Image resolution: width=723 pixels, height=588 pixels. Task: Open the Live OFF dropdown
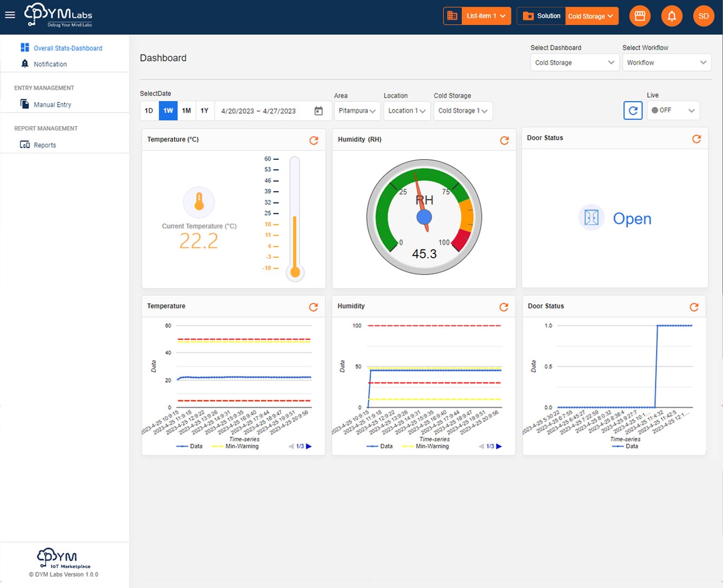tap(673, 110)
